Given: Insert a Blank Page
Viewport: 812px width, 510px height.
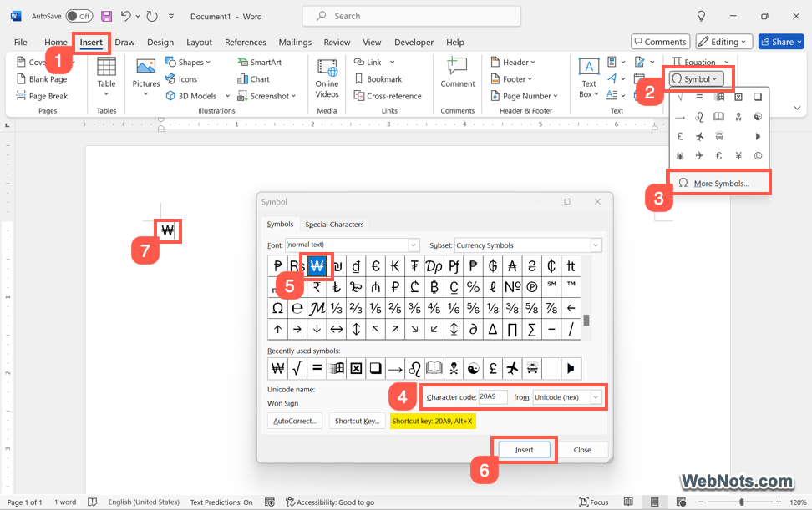Looking at the screenshot, I should click(42, 79).
